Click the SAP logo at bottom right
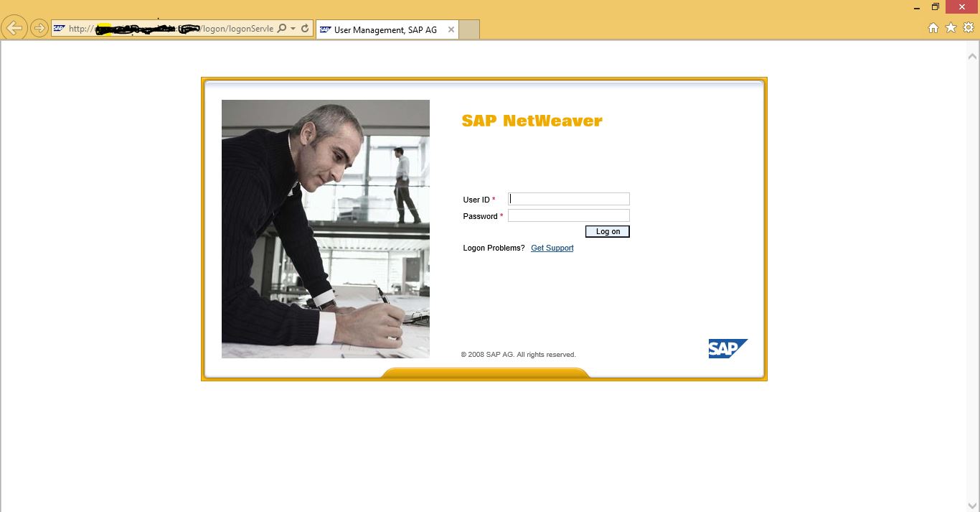Viewport: 980px width, 512px height. [x=727, y=349]
